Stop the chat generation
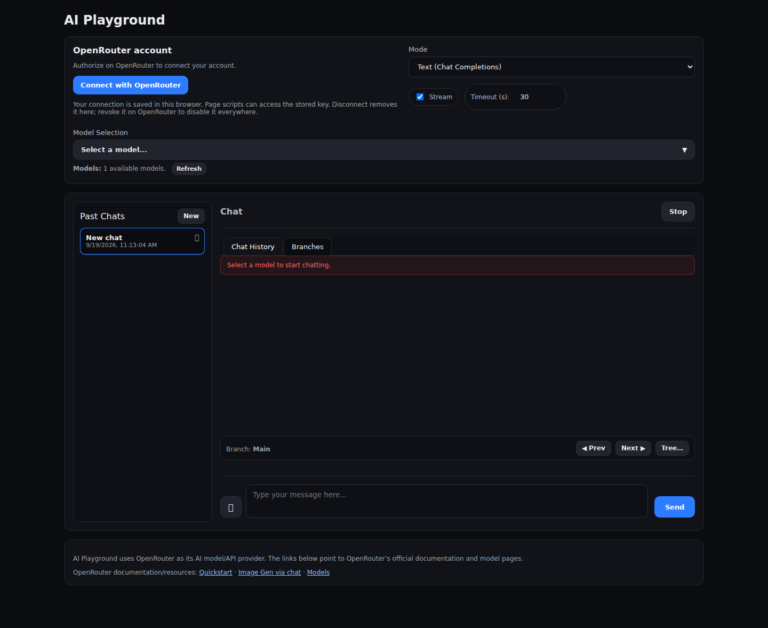 678,212
